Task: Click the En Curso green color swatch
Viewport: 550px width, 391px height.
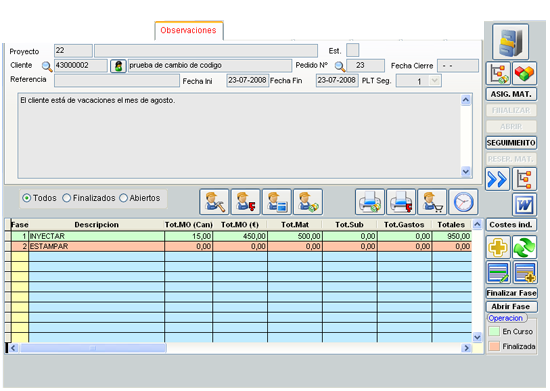Action: 494,331
